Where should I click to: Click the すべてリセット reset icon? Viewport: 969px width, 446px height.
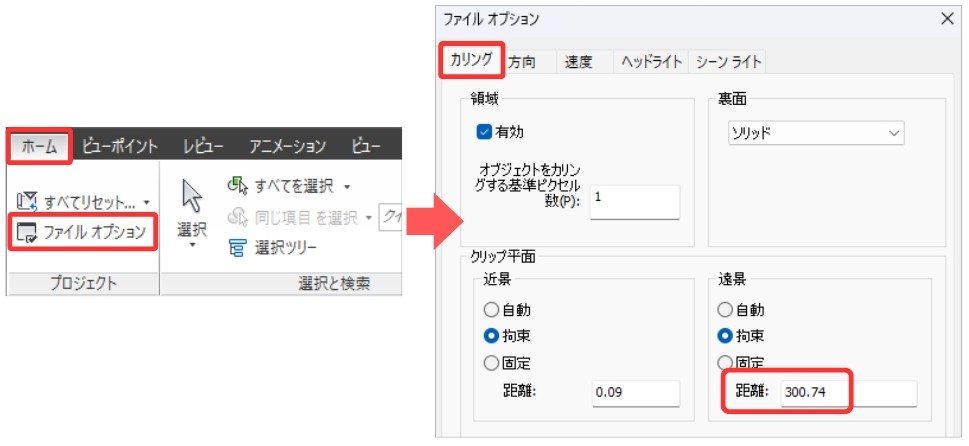(x=27, y=201)
